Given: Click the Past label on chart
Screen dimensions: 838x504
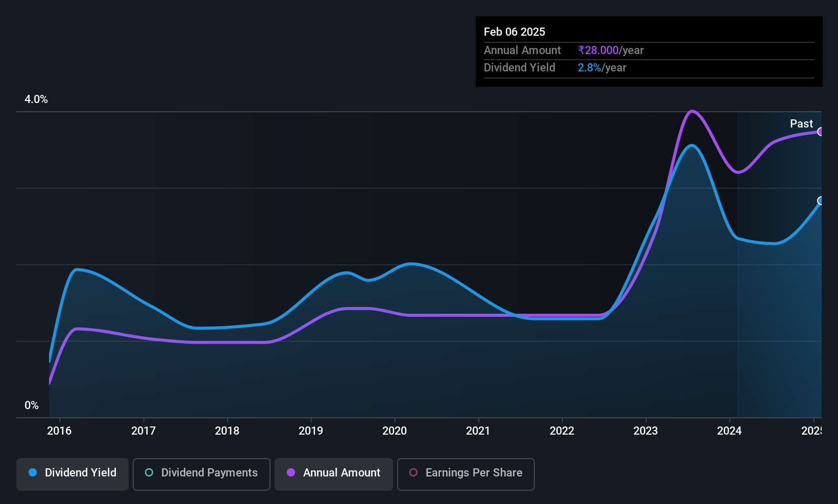Looking at the screenshot, I should [801, 123].
